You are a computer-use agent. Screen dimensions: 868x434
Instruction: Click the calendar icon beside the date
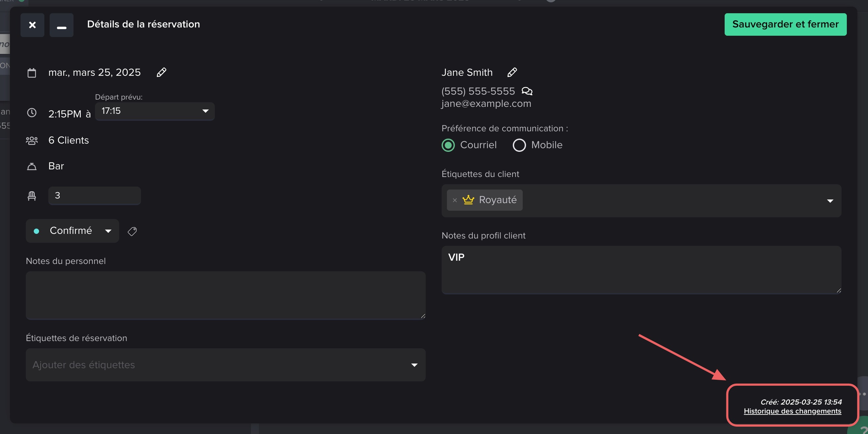tap(32, 73)
